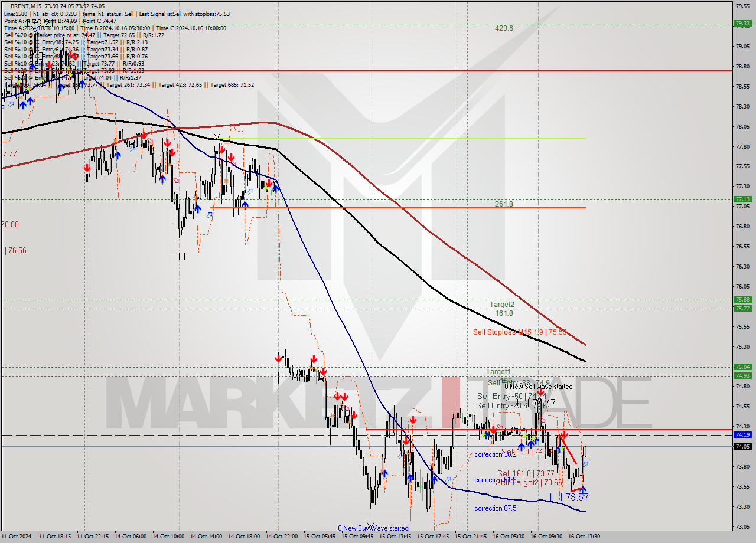Click the '15 Oct 17:45' time axis label
Viewport: 756px width, 543px height.
pos(433,537)
